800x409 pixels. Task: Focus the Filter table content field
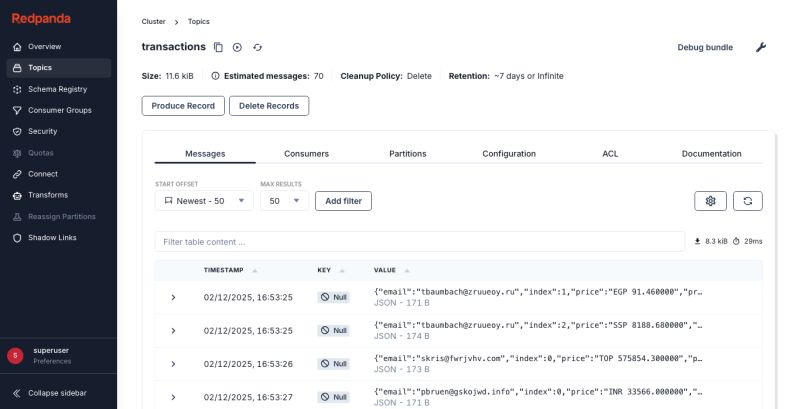[x=419, y=242]
